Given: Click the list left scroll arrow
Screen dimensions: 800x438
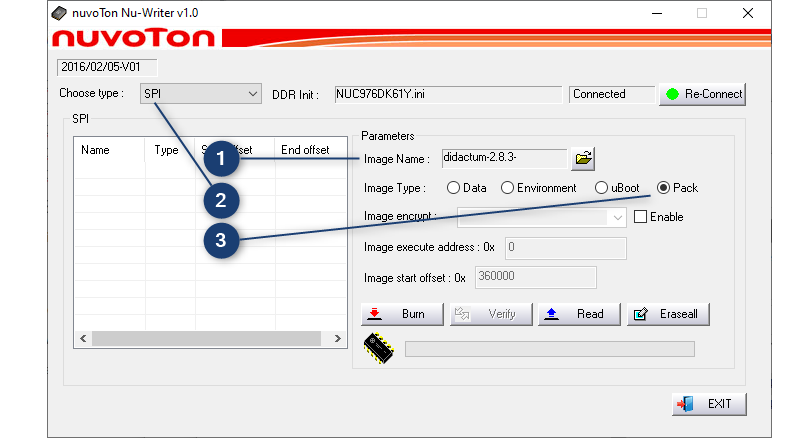Looking at the screenshot, I should 83,338.
